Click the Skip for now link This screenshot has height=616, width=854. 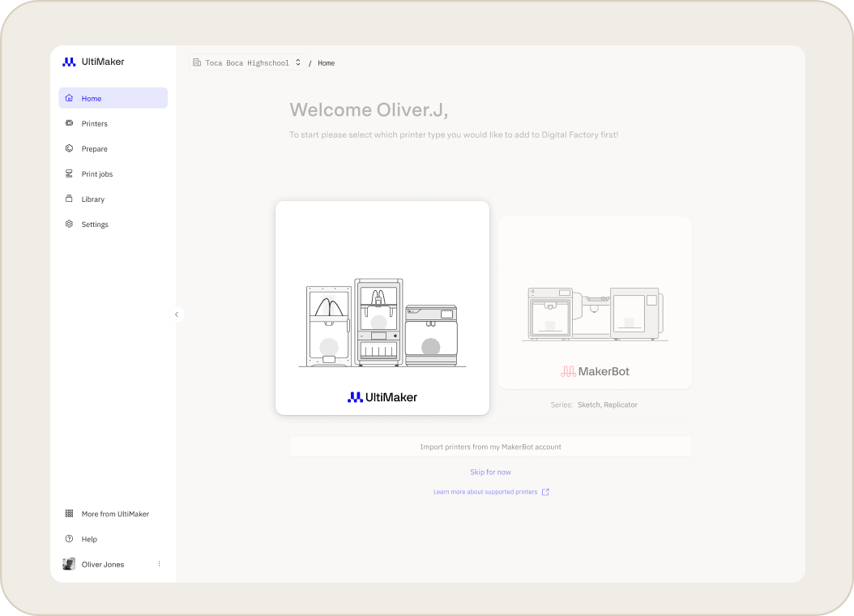point(491,472)
